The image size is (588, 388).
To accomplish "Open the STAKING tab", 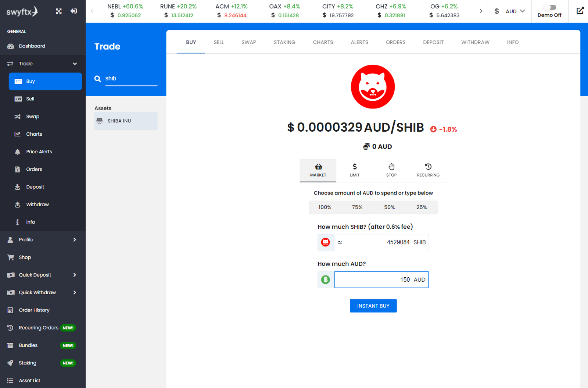I will (x=284, y=42).
